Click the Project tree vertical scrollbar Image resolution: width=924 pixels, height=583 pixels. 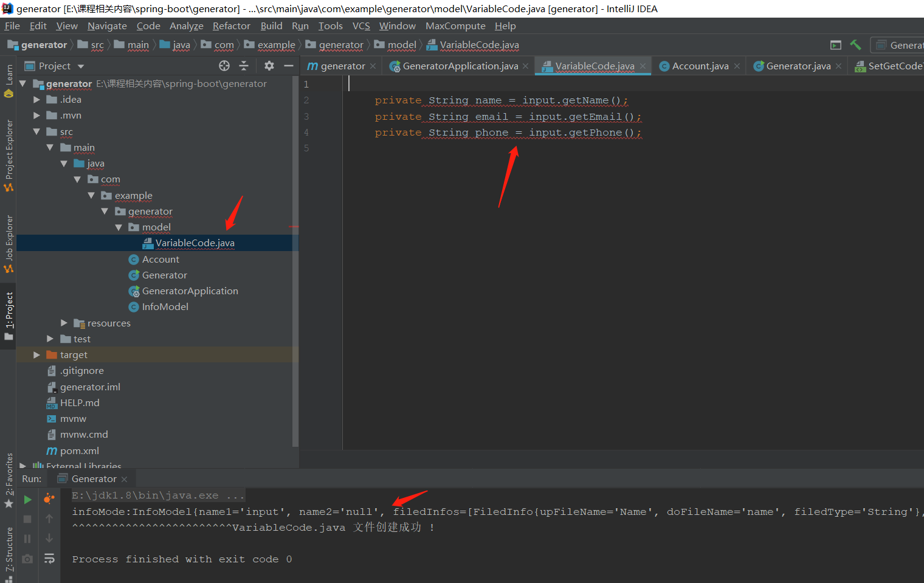tap(295, 261)
